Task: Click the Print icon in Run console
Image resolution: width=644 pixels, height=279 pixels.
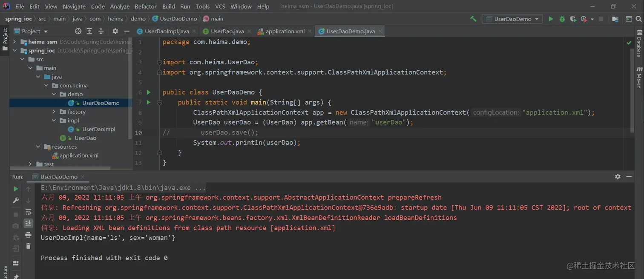Action: click(28, 235)
